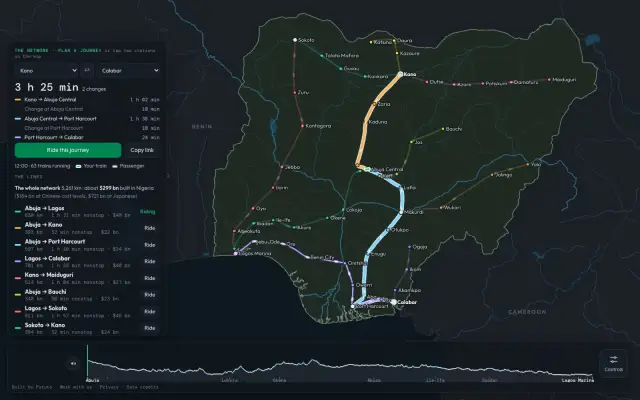This screenshot has height=400, width=640.
Task: Click the Lagos Marina label on elevation timeline
Action: click(578, 380)
